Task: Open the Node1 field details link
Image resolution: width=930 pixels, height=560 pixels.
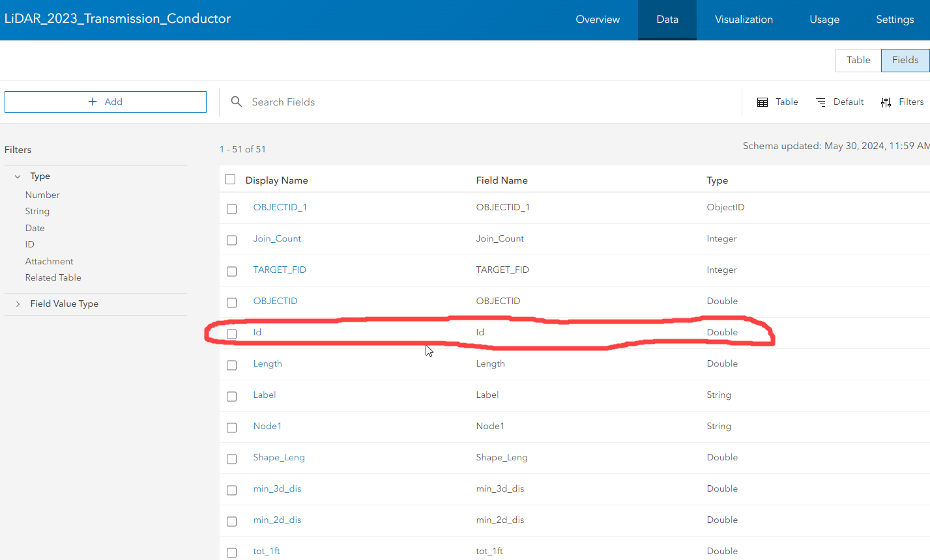Action: pyautogui.click(x=267, y=426)
